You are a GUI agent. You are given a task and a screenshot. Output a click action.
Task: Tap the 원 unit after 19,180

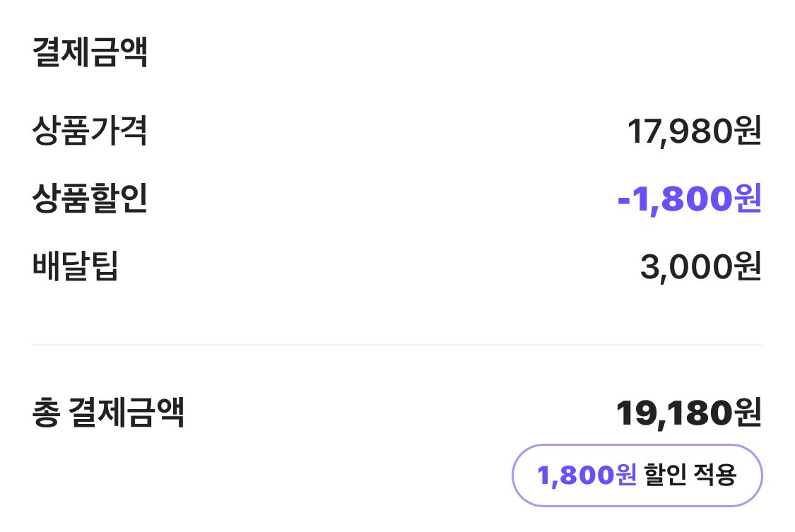(x=746, y=413)
